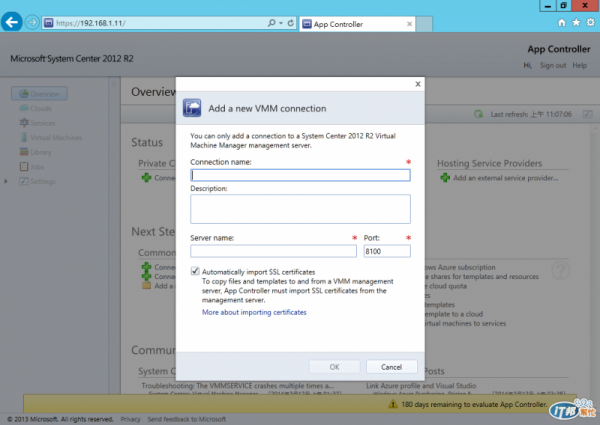Open browser Home icon
This screenshot has height=425, width=600.
click(x=561, y=23)
